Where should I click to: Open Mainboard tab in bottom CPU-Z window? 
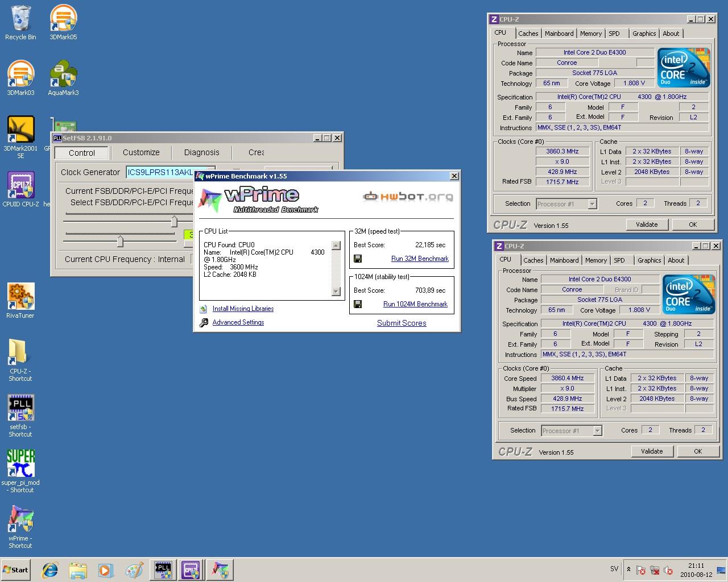pos(564,260)
